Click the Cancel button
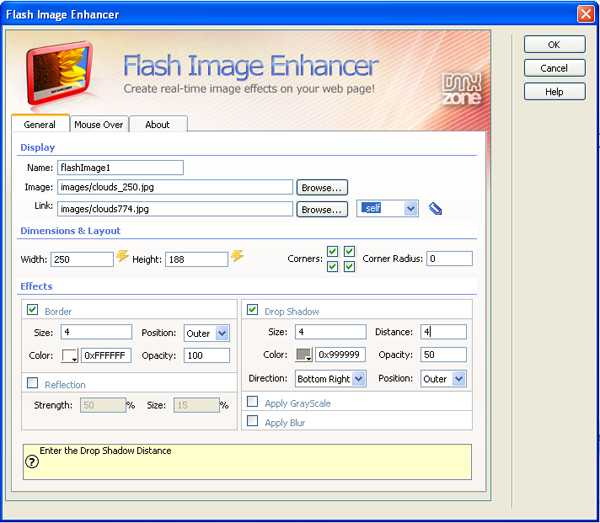Viewport: 600px width, 523px height. [554, 68]
